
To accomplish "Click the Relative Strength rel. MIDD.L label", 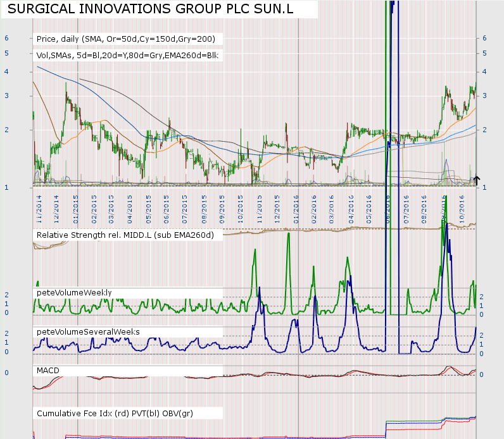I will pyautogui.click(x=125, y=235).
